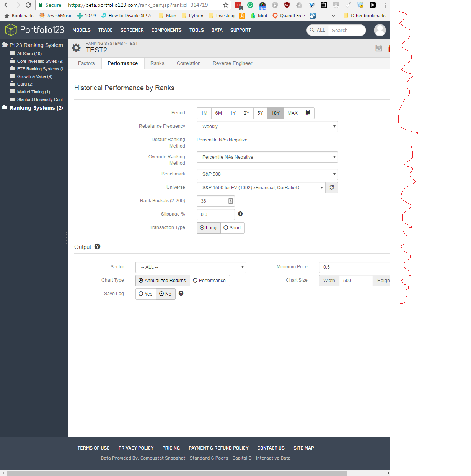The image size is (471, 476).
Task: Refresh the Universe selection
Action: coord(332,188)
